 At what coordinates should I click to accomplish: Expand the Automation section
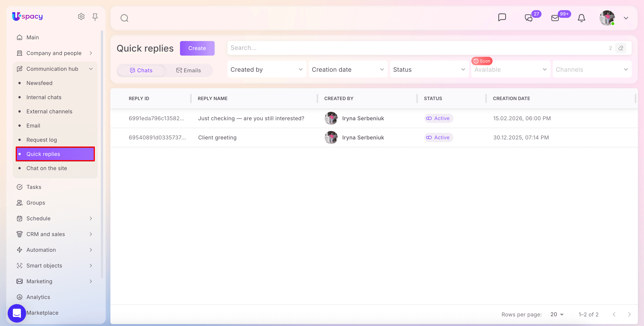[55, 250]
